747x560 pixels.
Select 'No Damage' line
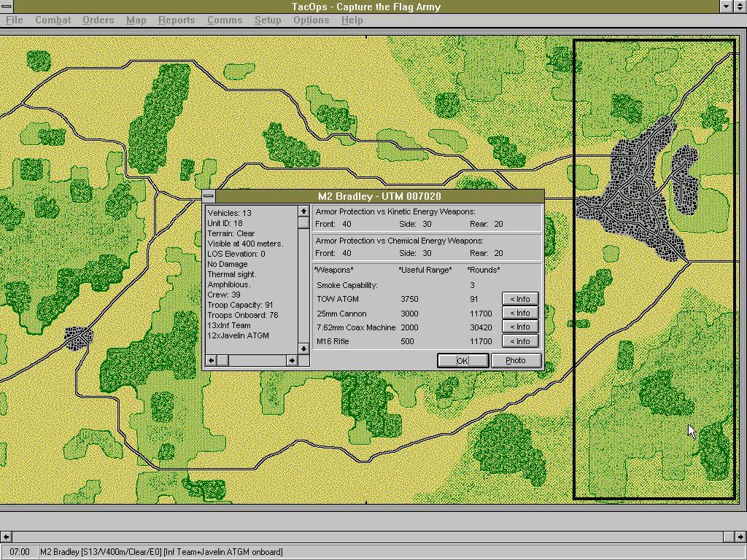tap(228, 264)
